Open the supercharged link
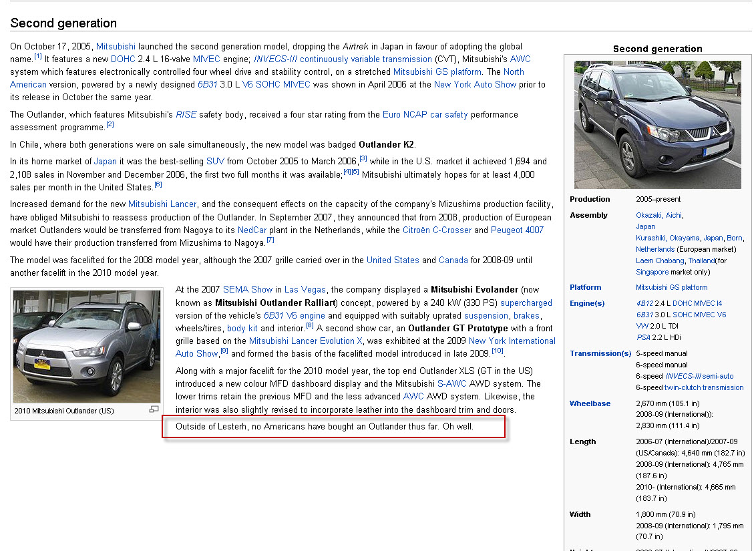 tap(526, 303)
